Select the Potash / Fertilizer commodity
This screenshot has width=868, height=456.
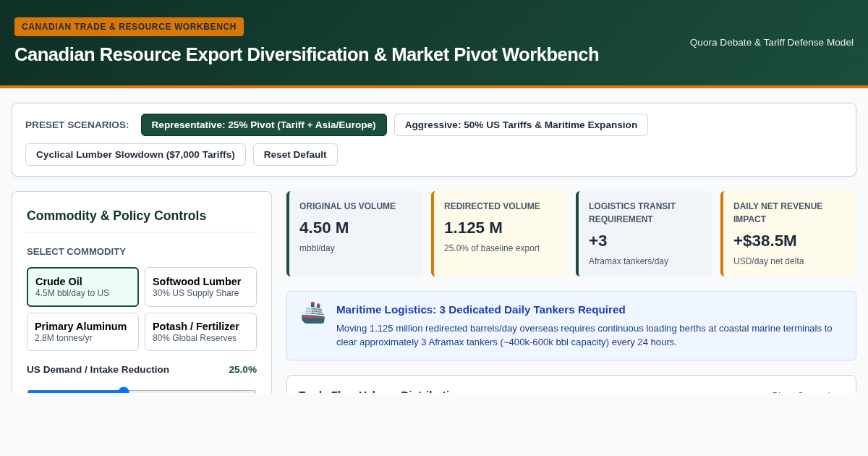click(x=200, y=332)
